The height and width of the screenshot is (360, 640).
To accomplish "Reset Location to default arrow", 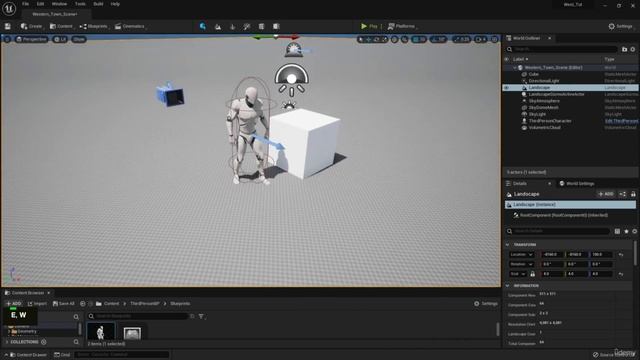I will 621,255.
